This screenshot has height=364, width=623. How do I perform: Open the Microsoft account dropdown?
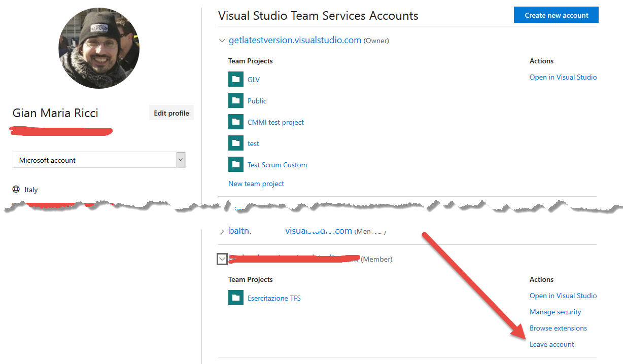click(x=99, y=160)
